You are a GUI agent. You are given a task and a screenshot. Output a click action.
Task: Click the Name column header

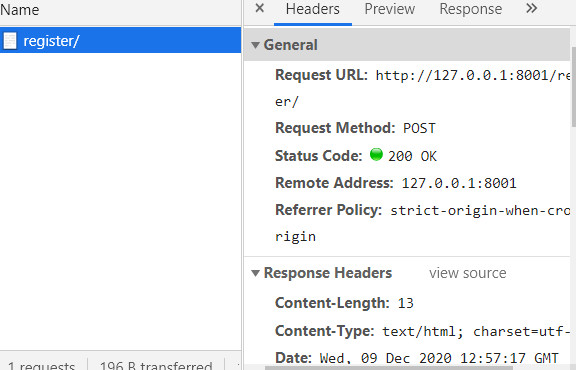(19, 9)
